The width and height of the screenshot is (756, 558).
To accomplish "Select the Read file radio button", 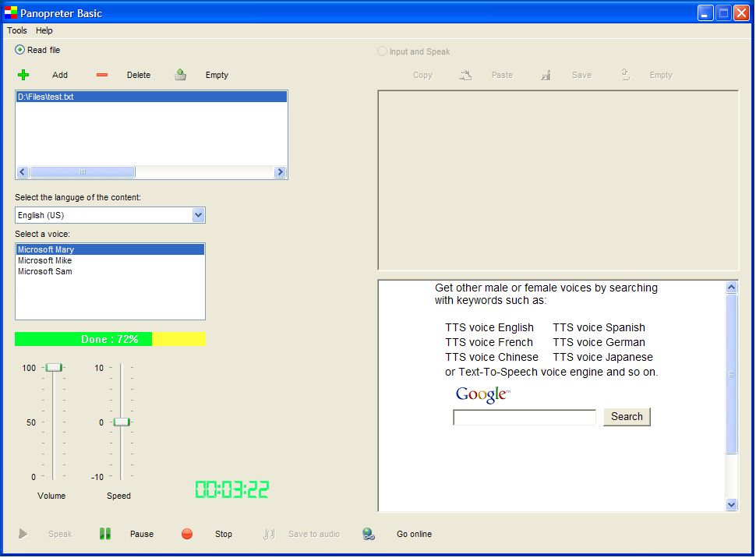I will tap(19, 50).
